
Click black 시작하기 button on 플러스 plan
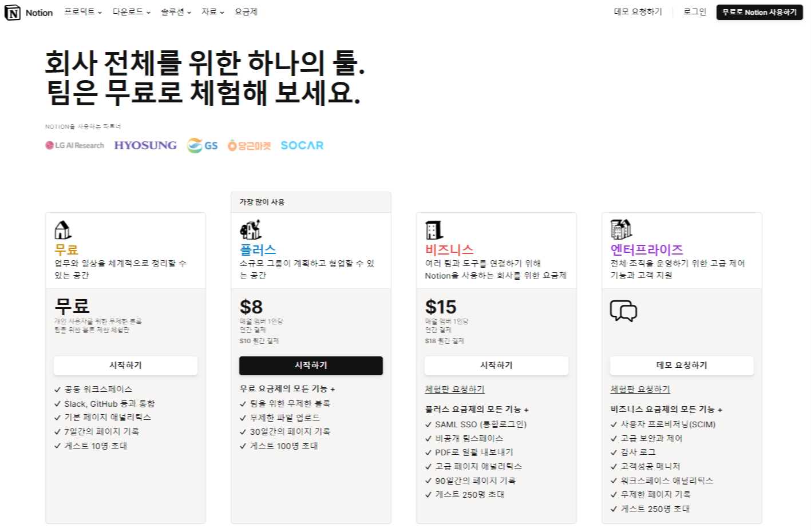pyautogui.click(x=311, y=366)
